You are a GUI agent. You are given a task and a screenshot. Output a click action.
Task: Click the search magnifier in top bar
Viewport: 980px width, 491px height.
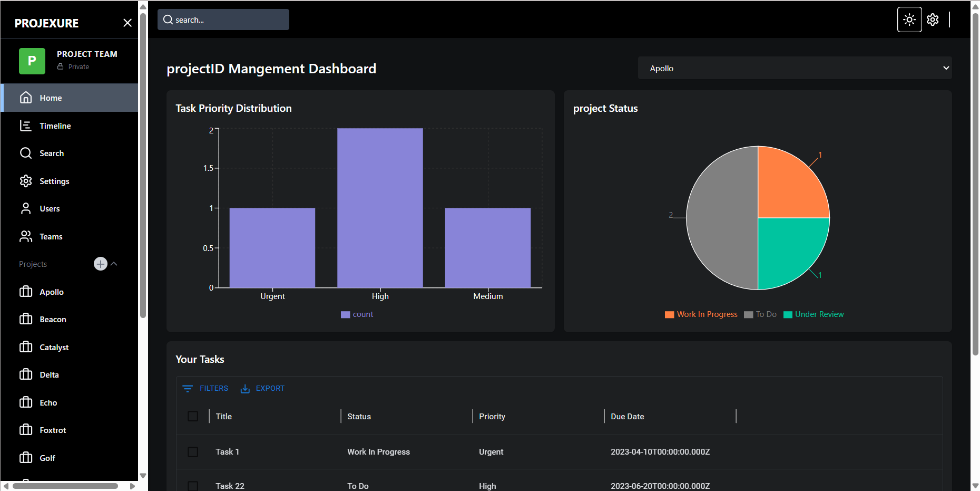[x=168, y=20]
